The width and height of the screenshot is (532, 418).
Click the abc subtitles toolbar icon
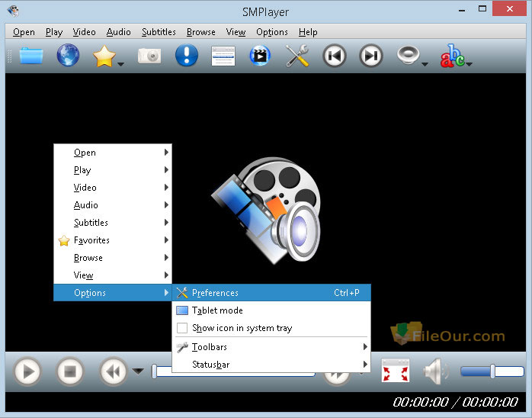pos(452,56)
